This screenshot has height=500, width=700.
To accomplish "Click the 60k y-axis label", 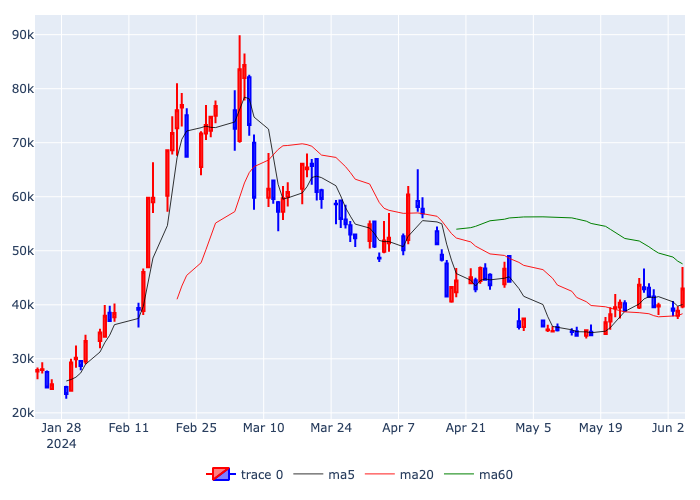I will pos(23,197).
